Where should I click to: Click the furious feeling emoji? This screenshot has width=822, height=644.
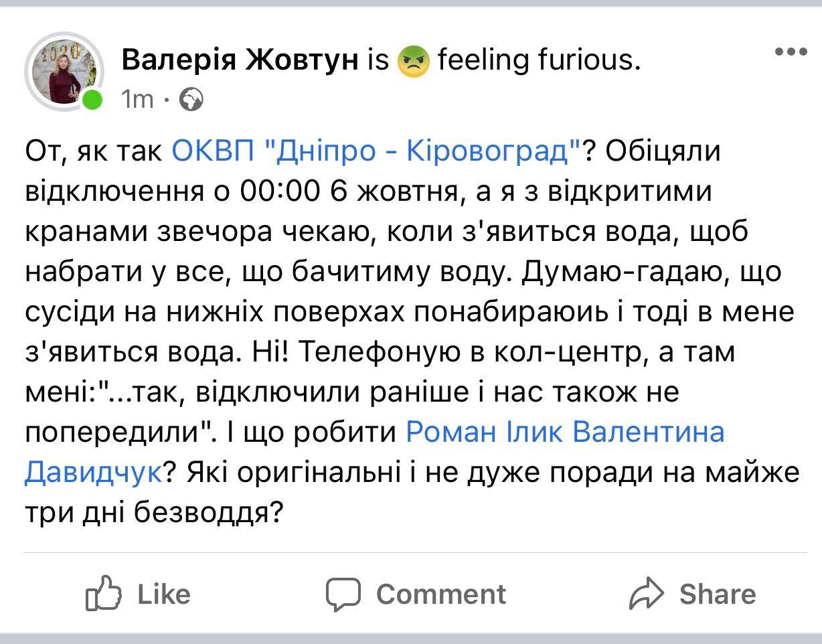(x=413, y=62)
